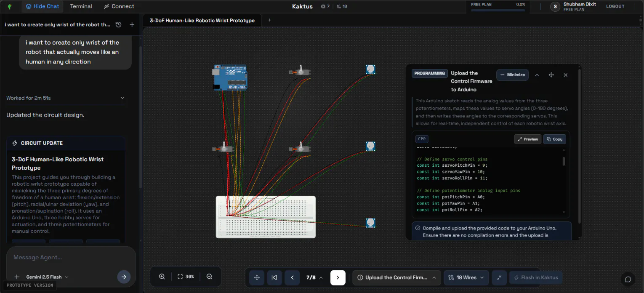This screenshot has width=644, height=293.
Task: Zoom in on the circuit canvas
Action: (162, 277)
